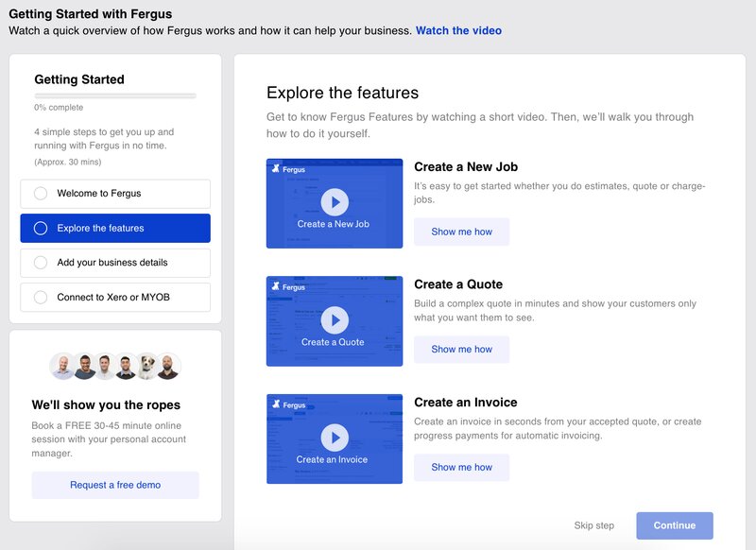Viewport: 756px width, 550px height.
Task: Play the Create a New Job video
Action: point(335,202)
